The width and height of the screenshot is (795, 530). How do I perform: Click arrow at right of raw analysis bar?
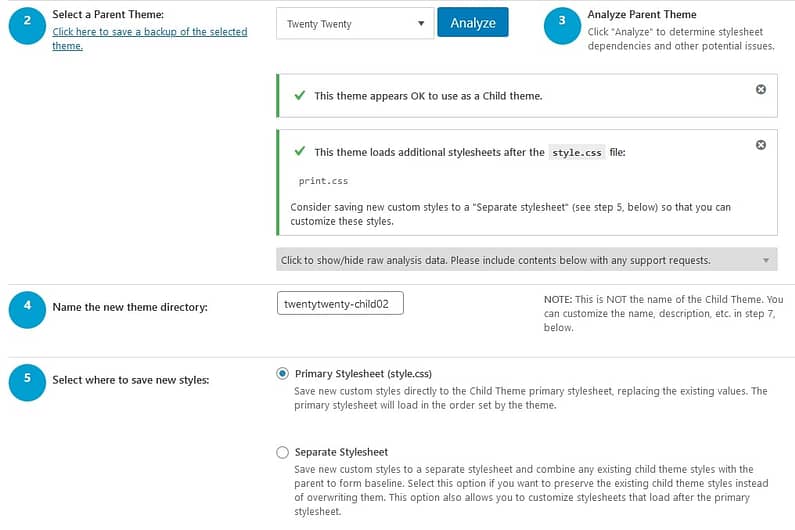point(766,260)
